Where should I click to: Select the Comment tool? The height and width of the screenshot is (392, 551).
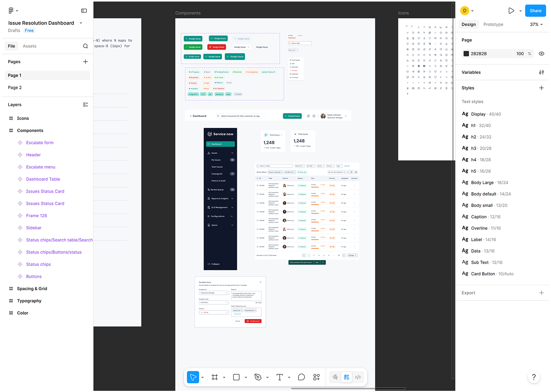tap(302, 377)
